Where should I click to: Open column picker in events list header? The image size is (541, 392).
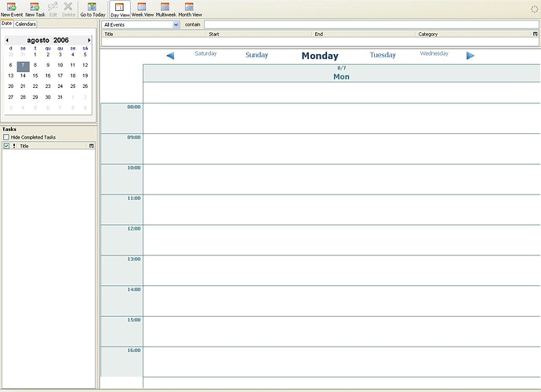click(x=536, y=34)
